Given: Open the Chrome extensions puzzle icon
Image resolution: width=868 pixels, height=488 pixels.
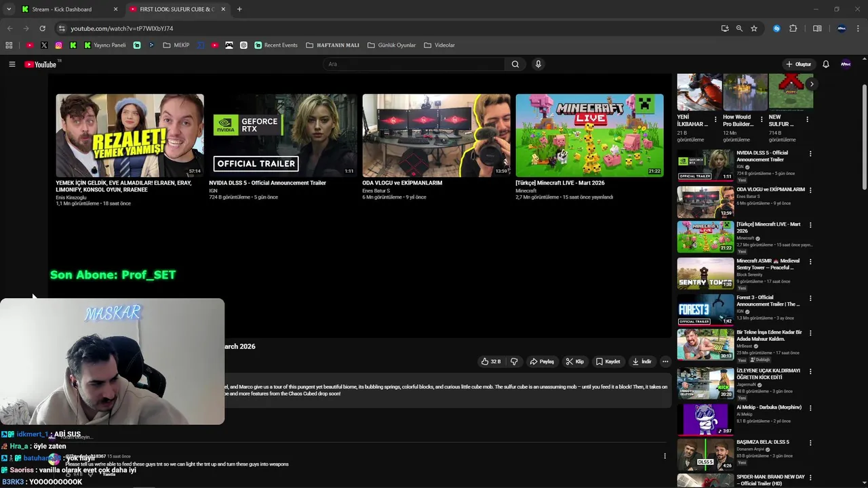Looking at the screenshot, I should click(x=793, y=28).
